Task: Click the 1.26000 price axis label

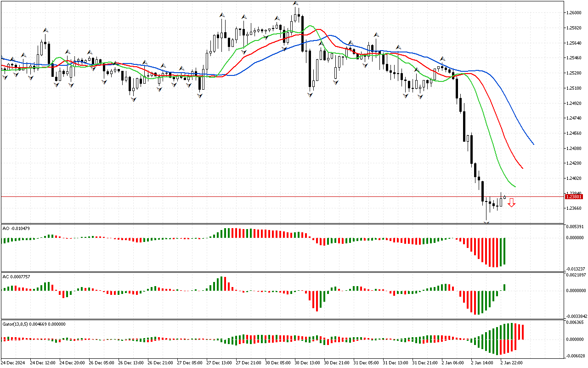Action: (x=574, y=13)
